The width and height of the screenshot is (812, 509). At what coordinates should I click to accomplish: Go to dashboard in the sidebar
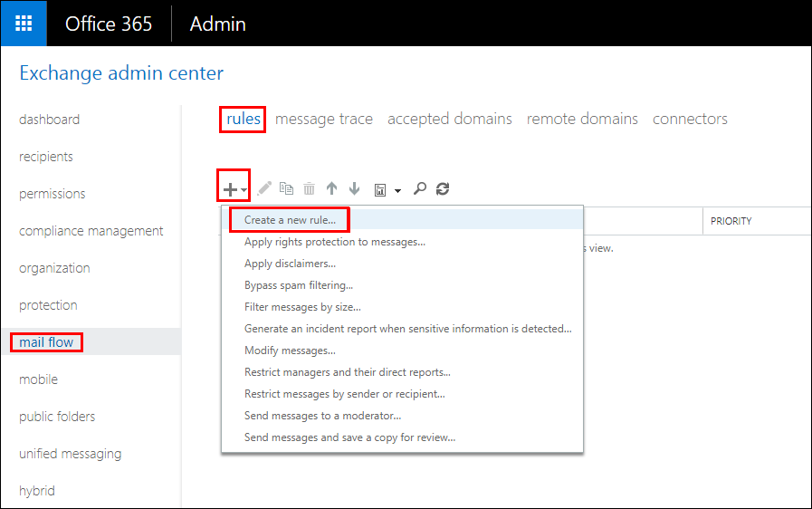[x=49, y=120]
